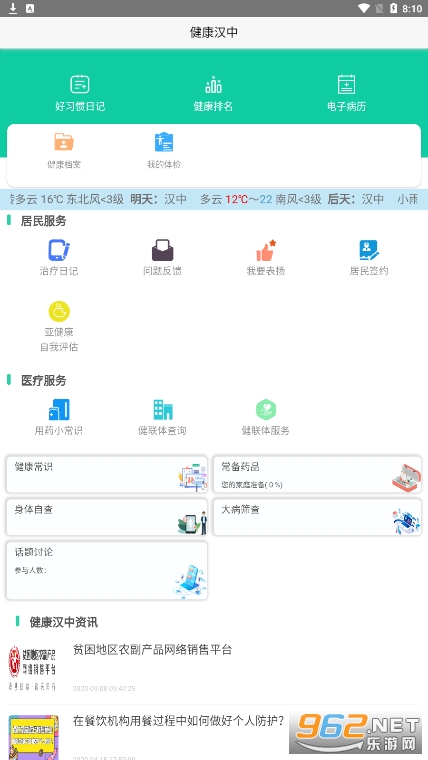Tap the 我要表扬 thumbs-up icon
This screenshot has height=760, width=428.
[x=266, y=250]
